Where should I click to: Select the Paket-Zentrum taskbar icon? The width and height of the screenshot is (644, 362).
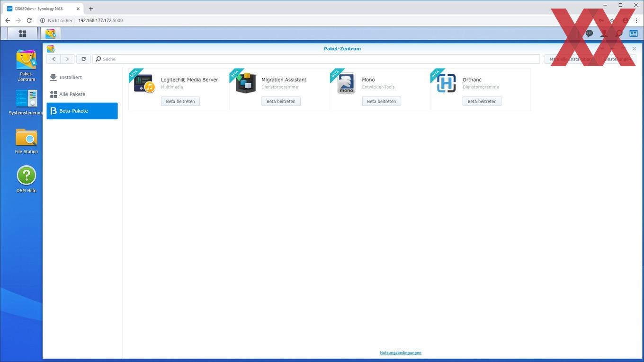point(51,34)
